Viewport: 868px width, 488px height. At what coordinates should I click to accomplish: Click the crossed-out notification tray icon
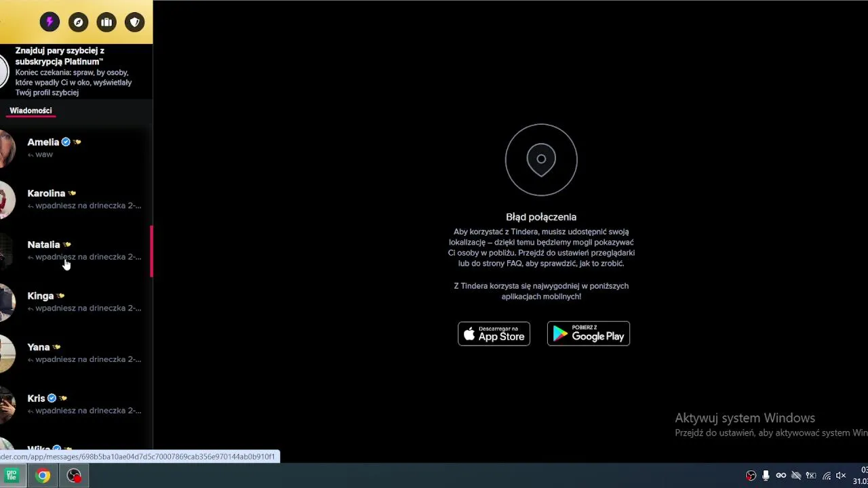[x=795, y=476]
